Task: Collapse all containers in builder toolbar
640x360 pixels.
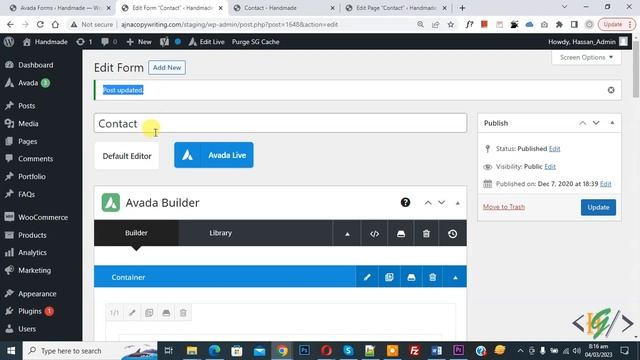Action: [347, 234]
